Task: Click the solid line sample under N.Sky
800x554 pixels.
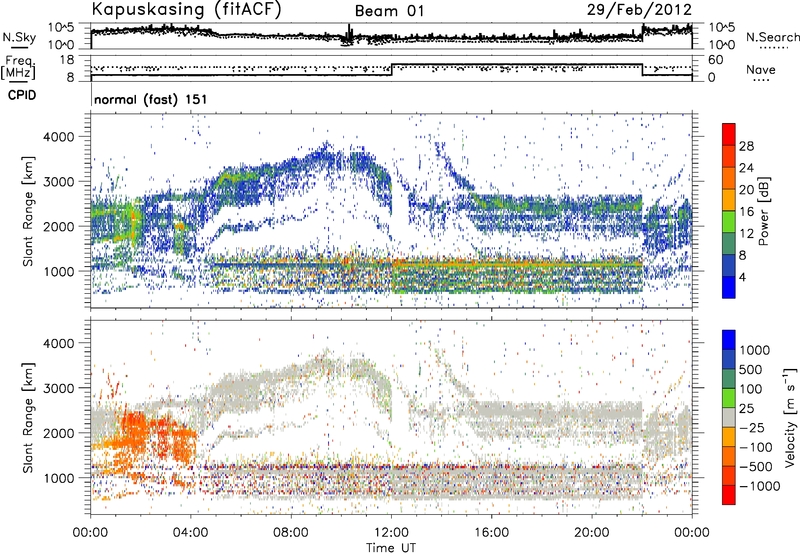Action: pyautogui.click(x=18, y=48)
